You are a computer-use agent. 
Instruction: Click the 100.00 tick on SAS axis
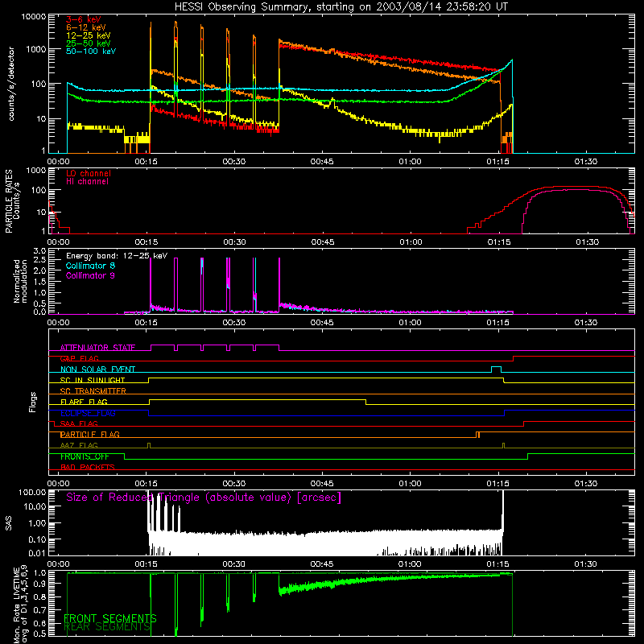[x=32, y=493]
